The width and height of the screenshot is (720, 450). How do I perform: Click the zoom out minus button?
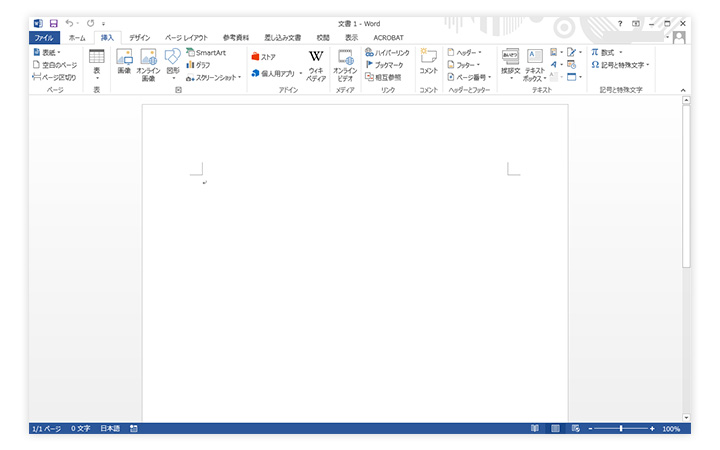coord(591,428)
